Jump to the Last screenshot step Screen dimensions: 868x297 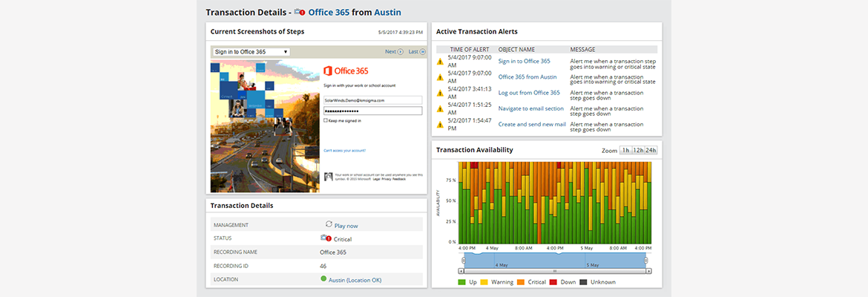coord(413,52)
